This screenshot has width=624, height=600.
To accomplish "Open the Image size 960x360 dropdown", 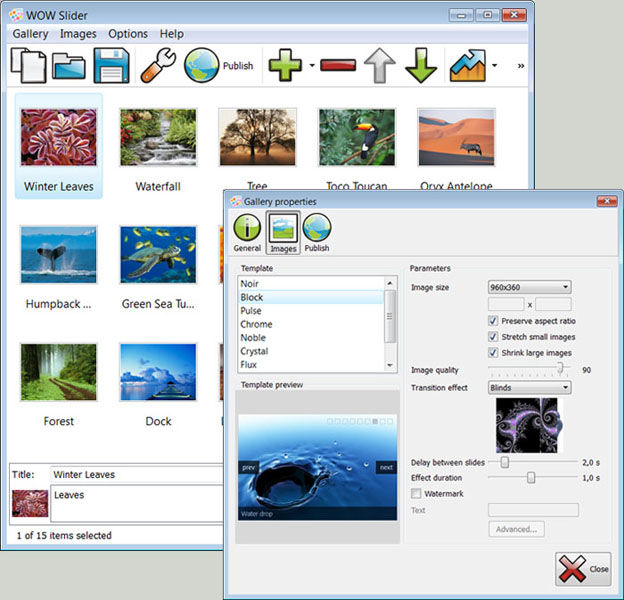I will coord(530,287).
